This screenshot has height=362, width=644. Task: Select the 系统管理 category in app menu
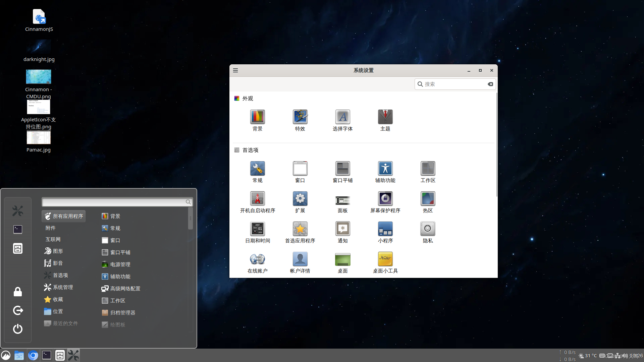click(x=62, y=287)
